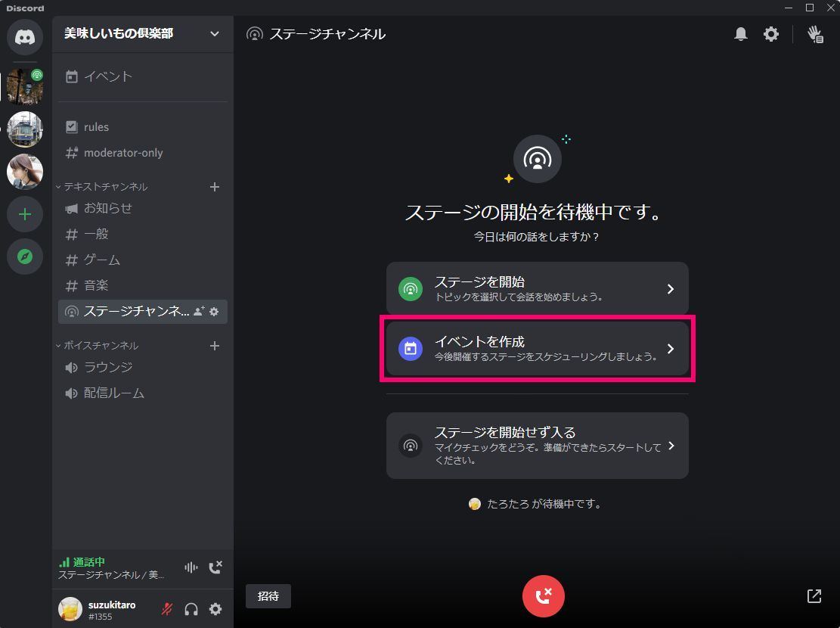
Task: Collapse the テキストチャンネル category
Action: tap(102, 187)
